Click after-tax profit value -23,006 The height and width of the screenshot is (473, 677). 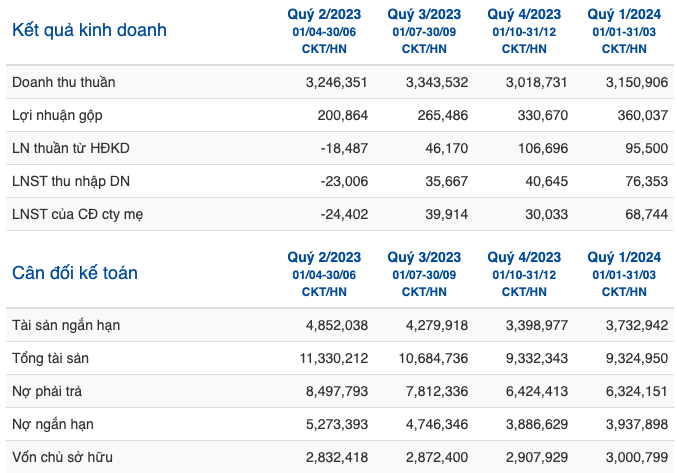click(x=344, y=182)
